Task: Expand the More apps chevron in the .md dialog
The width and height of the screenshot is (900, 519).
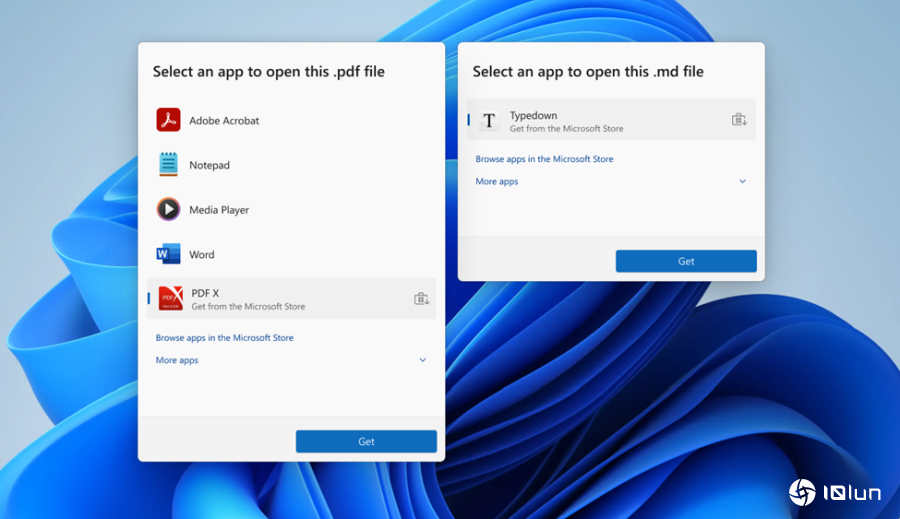Action: pyautogui.click(x=742, y=181)
